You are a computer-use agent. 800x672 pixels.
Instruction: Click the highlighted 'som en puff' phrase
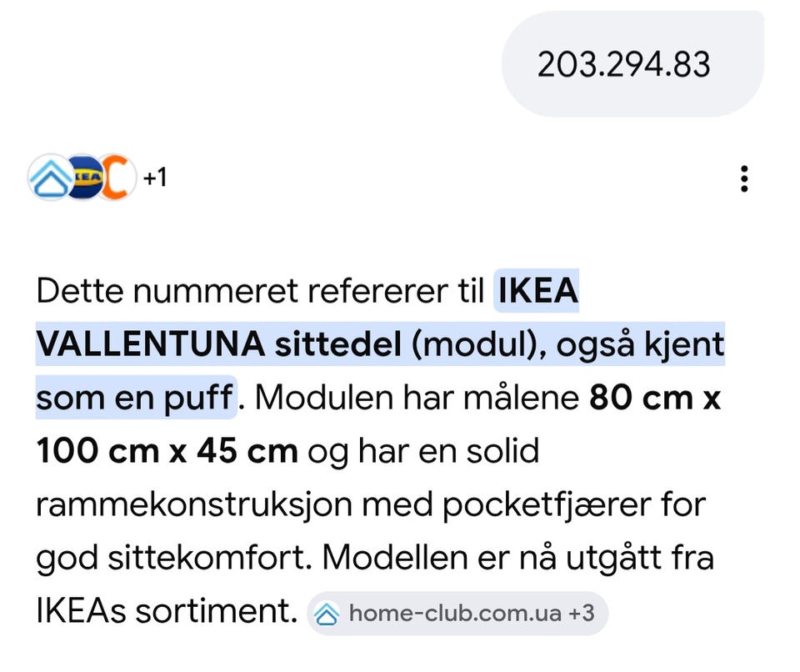135,397
